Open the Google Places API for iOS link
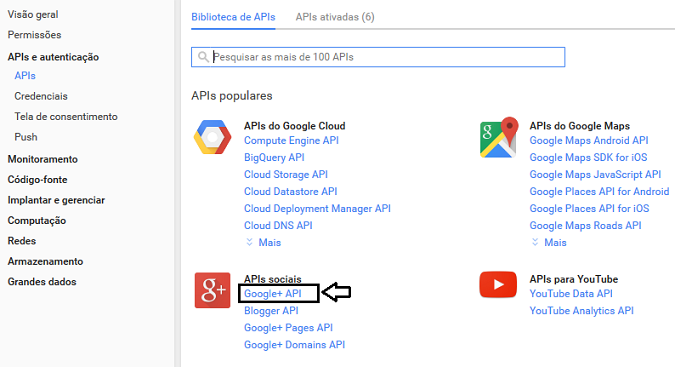Image resolution: width=675 pixels, height=367 pixels. coord(589,209)
